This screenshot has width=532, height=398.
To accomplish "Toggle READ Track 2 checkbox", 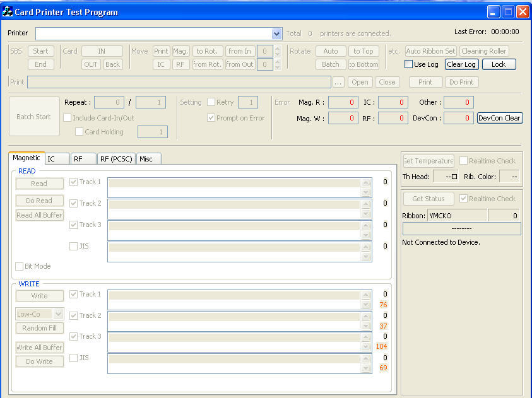I will (73, 203).
